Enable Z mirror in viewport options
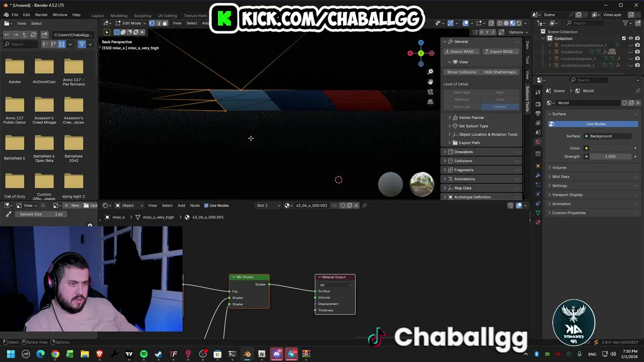 (x=494, y=32)
